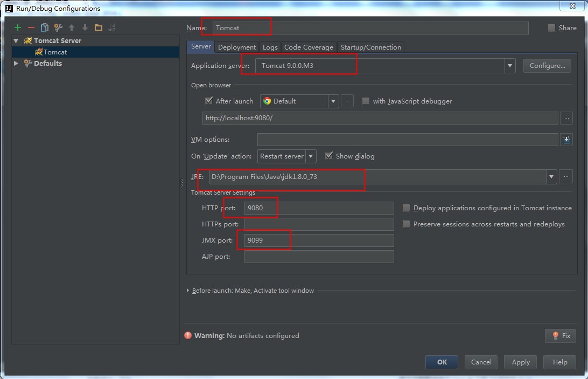The height and width of the screenshot is (379, 588).
Task: Click the JMX port field showing 9099
Action: (319, 240)
